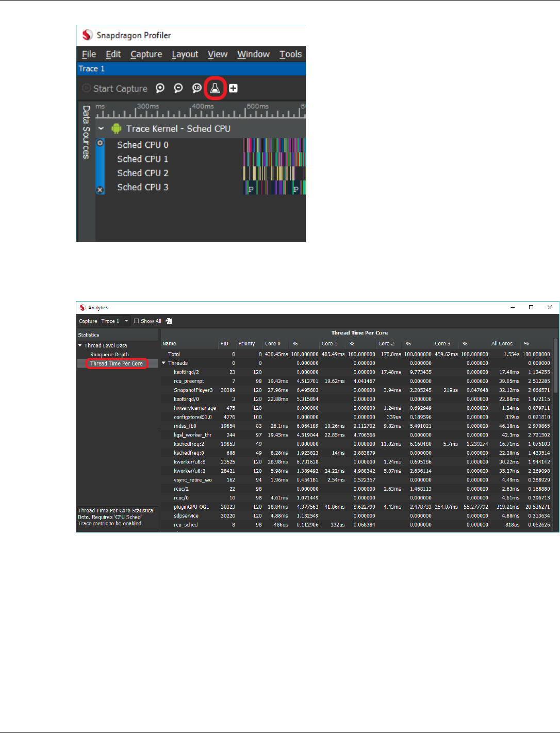Select the kworker/u8:8 thread row
Viewport: 560px width, 733px height.
pos(356,462)
